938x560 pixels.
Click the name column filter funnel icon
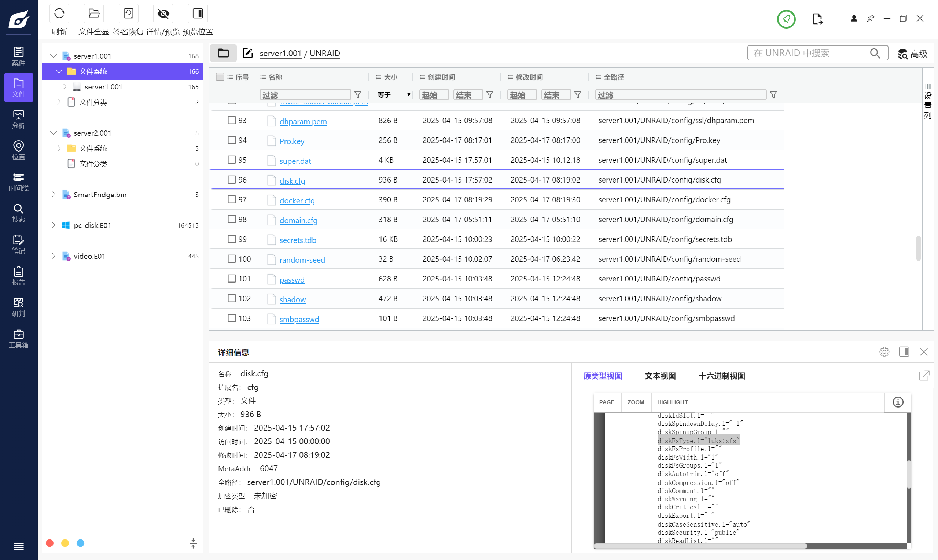(357, 95)
